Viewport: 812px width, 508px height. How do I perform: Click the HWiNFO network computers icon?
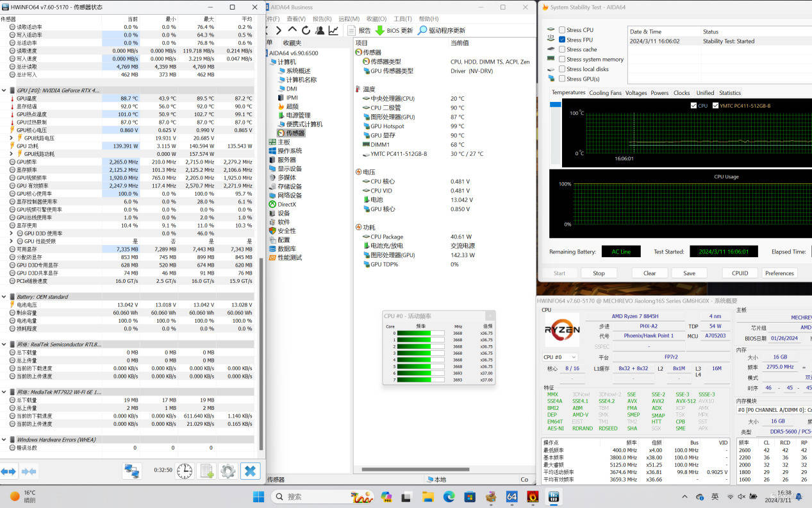point(132,471)
